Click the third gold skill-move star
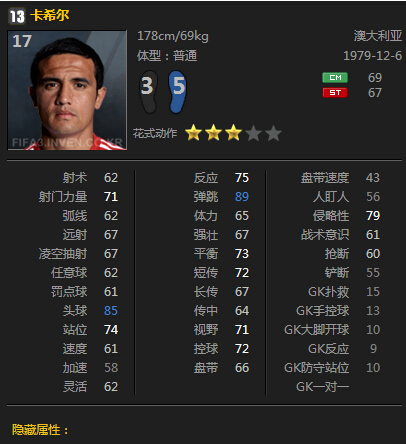Screen dimensions: 406x444 pyautogui.click(x=233, y=133)
